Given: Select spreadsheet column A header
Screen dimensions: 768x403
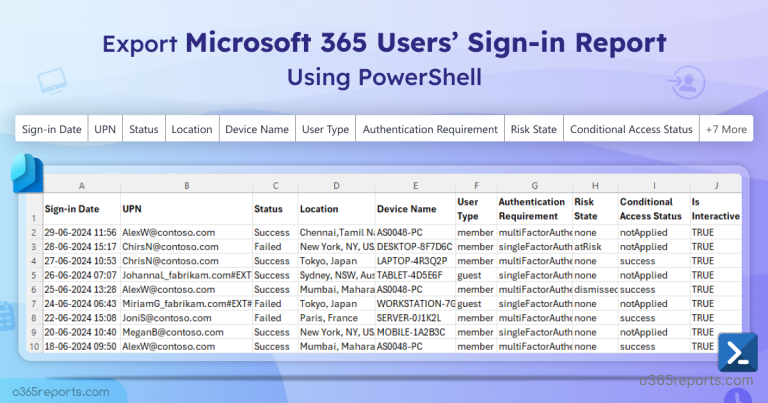Looking at the screenshot, I should point(82,186).
